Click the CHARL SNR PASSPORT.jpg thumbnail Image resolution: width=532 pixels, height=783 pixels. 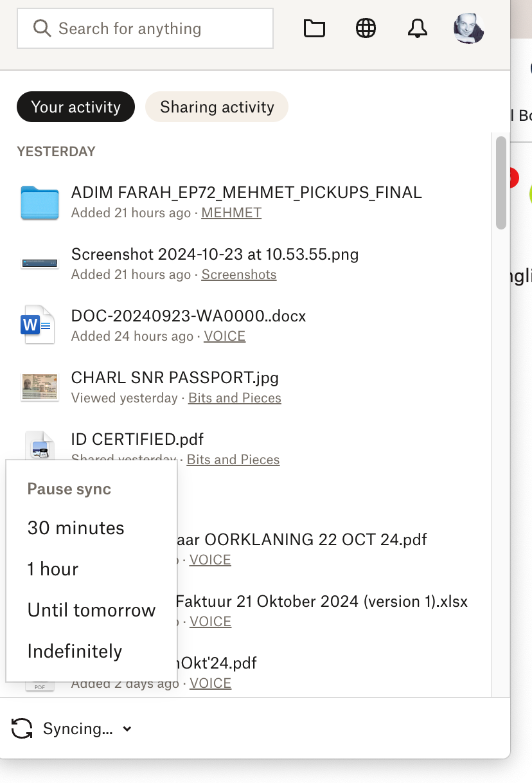(39, 386)
